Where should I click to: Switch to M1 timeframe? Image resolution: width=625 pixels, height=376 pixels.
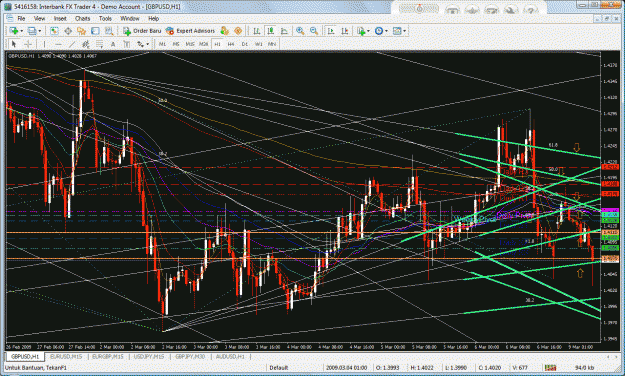(162, 44)
